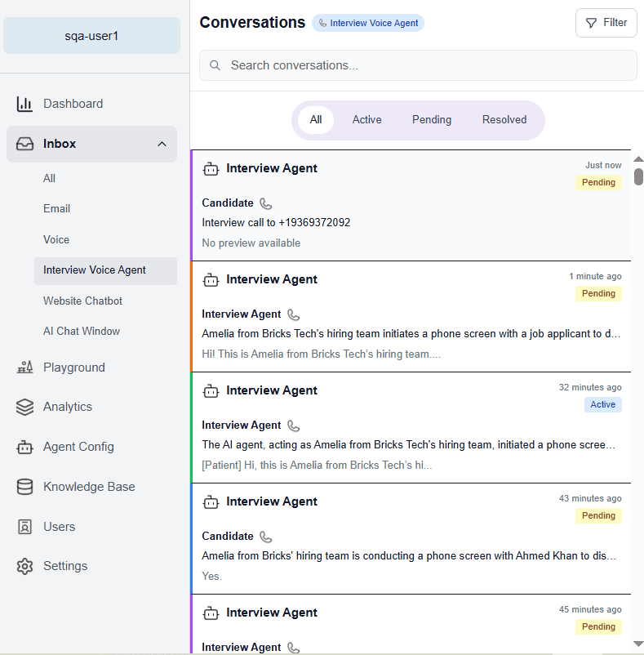This screenshot has height=655, width=644.
Task: Open the Dashboard chart icon
Action: 24,104
